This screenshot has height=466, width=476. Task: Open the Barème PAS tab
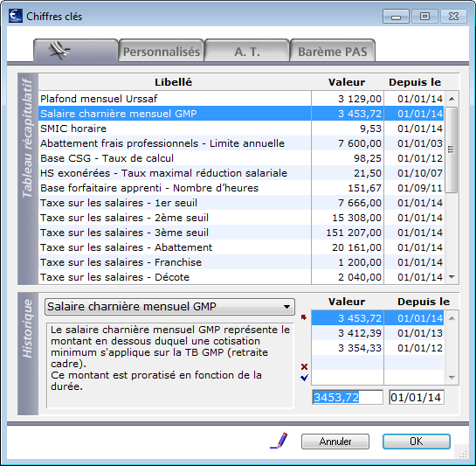click(x=333, y=51)
